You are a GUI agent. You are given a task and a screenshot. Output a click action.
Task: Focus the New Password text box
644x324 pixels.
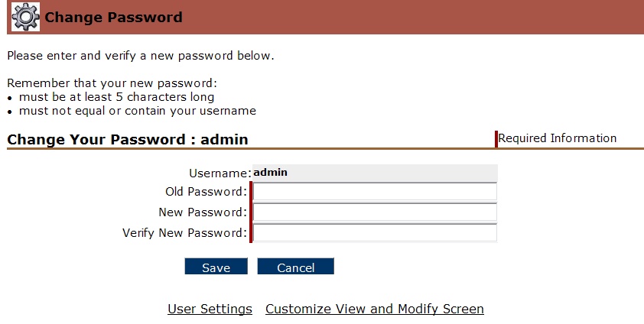(x=375, y=212)
